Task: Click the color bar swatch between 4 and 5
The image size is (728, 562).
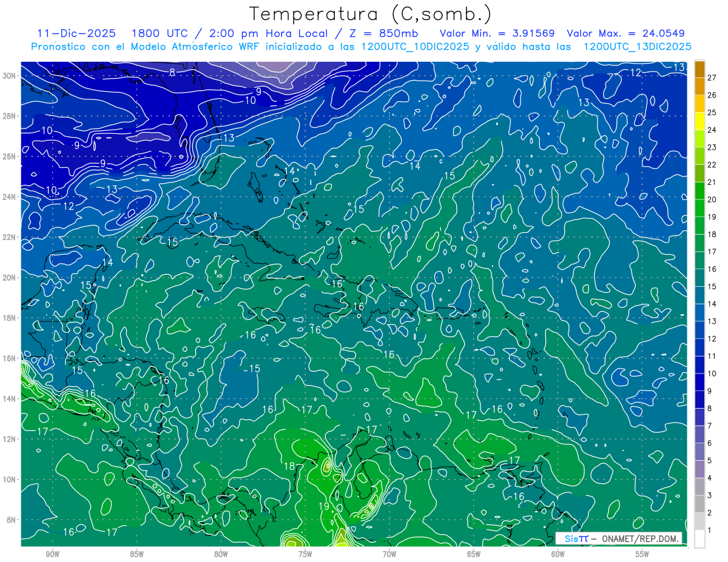Action: click(699, 469)
